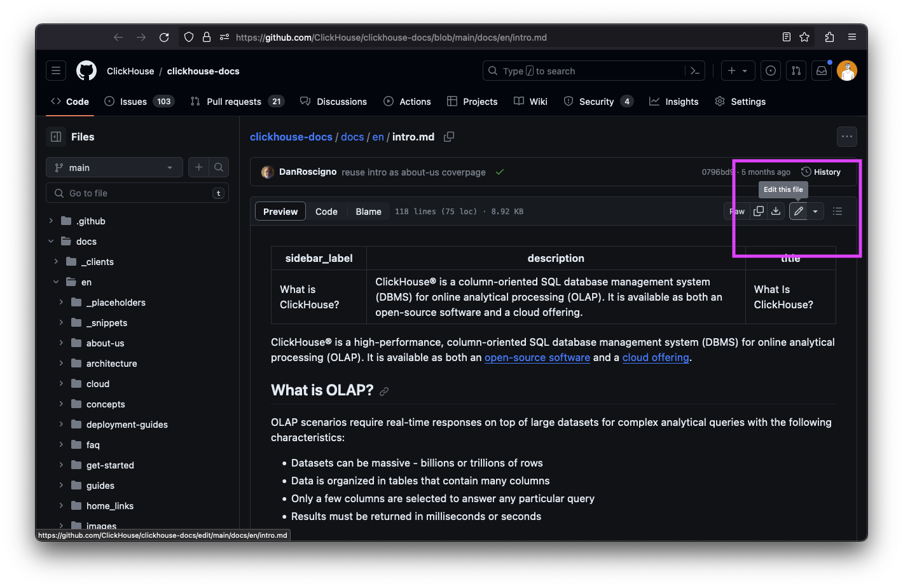Click the Go to file field
The image size is (903, 588).
(137, 193)
